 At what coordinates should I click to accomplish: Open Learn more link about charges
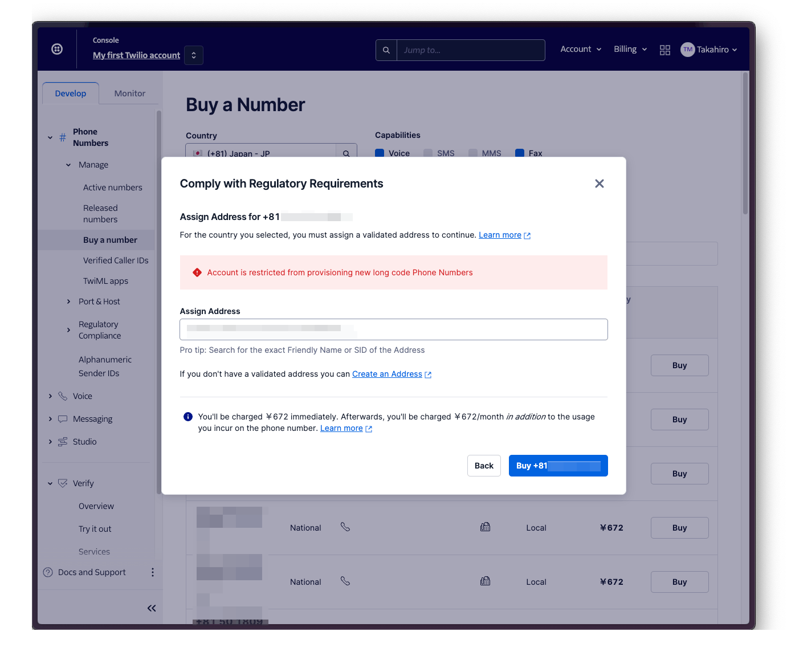pyautogui.click(x=341, y=428)
